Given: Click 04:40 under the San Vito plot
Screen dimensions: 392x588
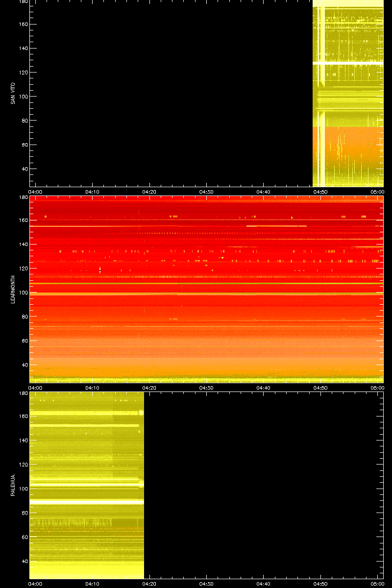Looking at the screenshot, I should point(263,192).
